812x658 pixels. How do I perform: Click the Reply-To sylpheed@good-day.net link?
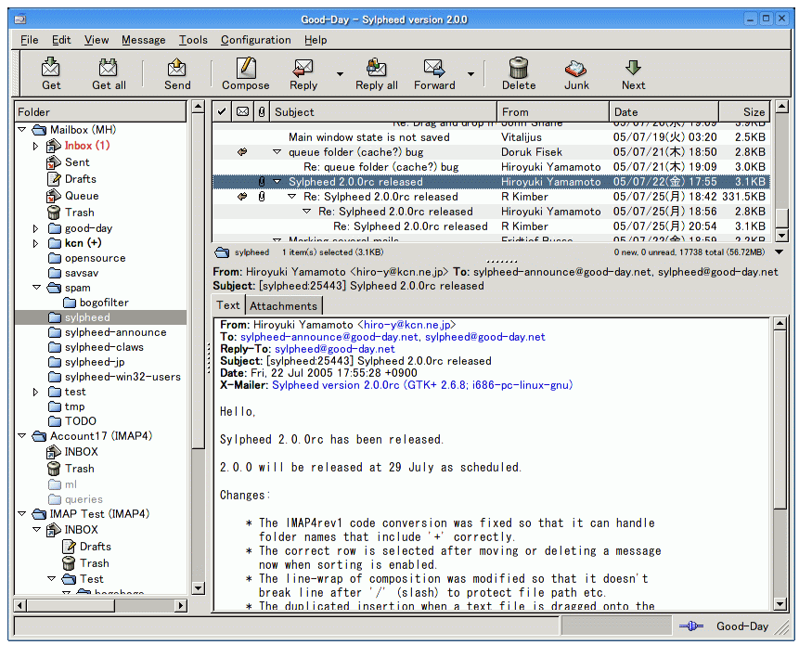pyautogui.click(x=334, y=350)
